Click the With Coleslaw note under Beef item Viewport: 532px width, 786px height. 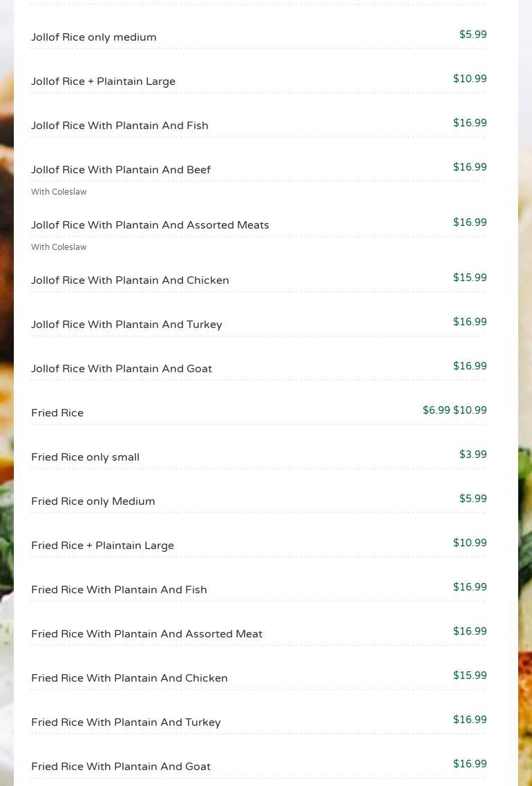tap(59, 192)
